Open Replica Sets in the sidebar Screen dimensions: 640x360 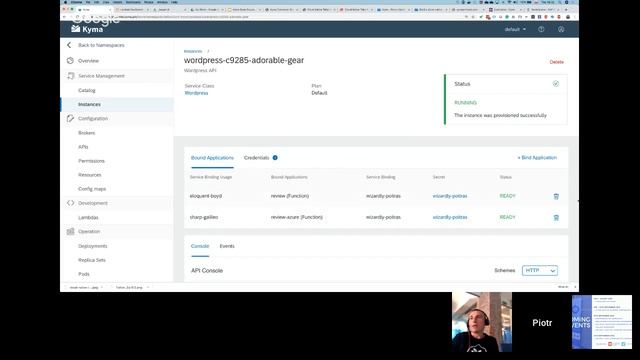(x=92, y=260)
